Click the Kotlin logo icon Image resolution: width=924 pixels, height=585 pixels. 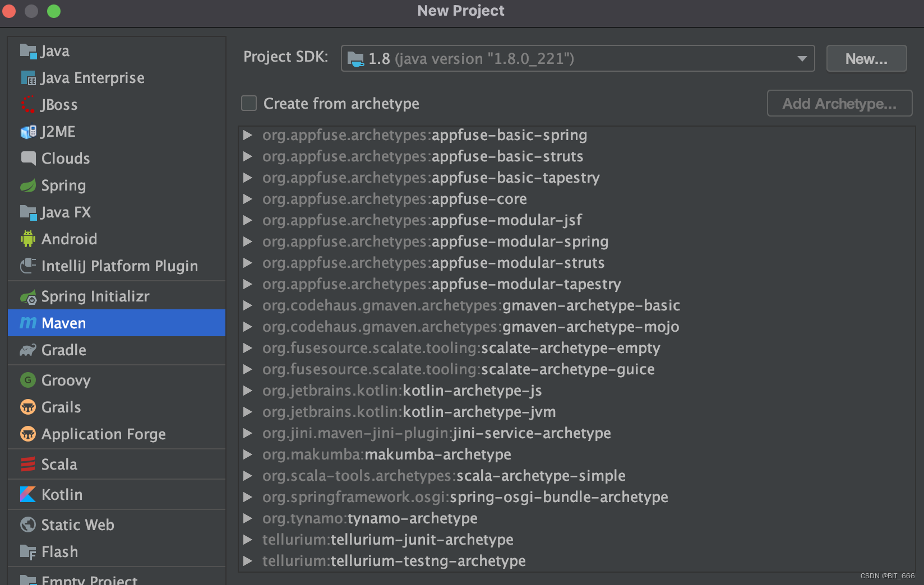pyautogui.click(x=28, y=494)
